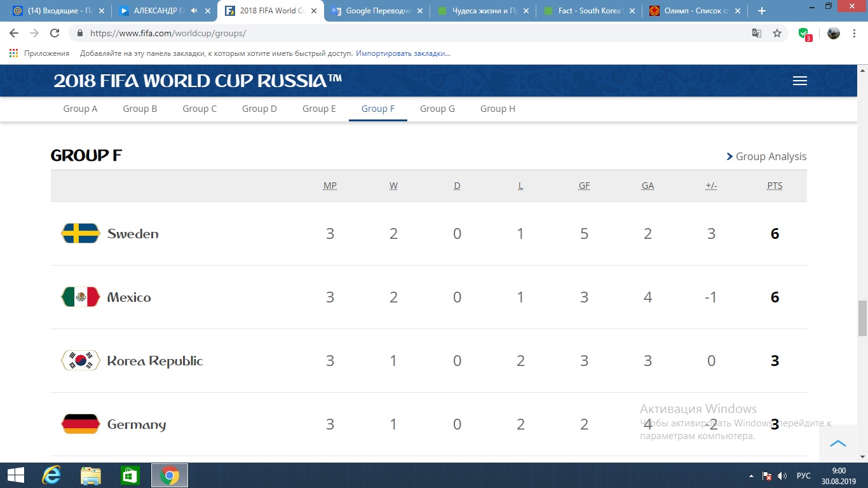
Task: Open the Germany team link
Action: [x=137, y=424]
